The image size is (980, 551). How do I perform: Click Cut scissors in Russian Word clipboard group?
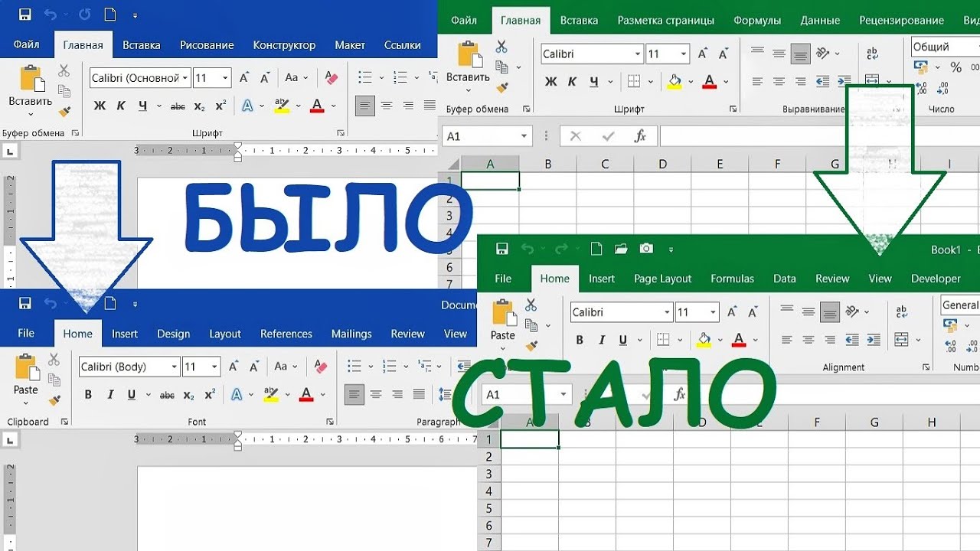(x=64, y=71)
